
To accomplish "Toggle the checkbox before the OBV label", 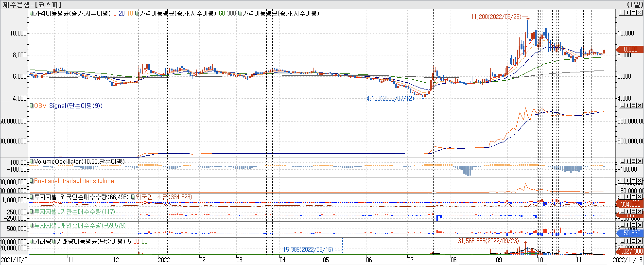I will point(31,106).
